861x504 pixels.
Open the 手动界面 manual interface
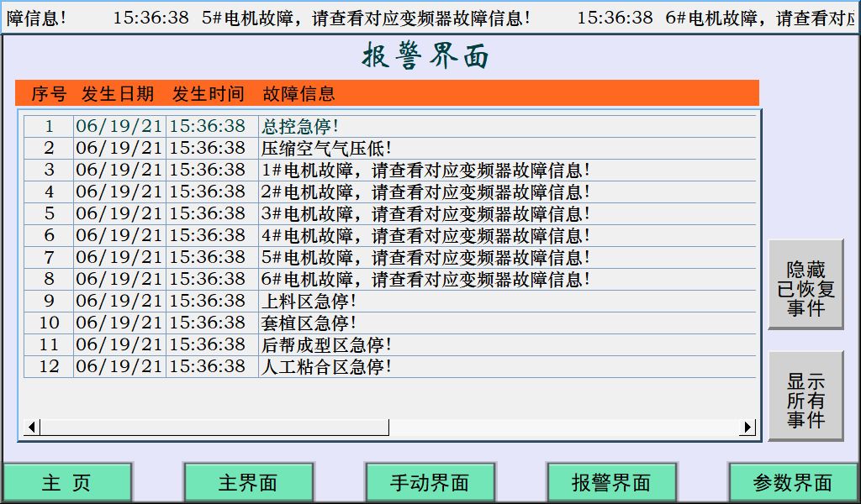point(429,481)
